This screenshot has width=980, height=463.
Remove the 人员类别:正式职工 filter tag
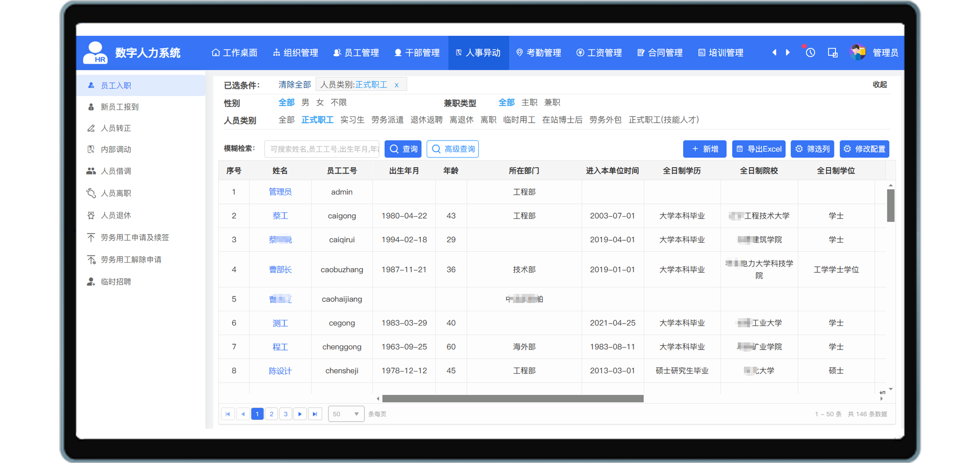(x=396, y=85)
